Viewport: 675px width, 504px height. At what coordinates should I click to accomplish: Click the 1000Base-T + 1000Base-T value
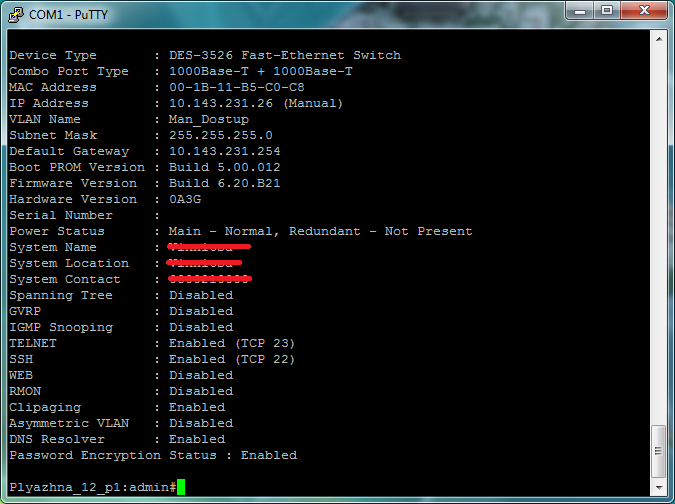261,71
